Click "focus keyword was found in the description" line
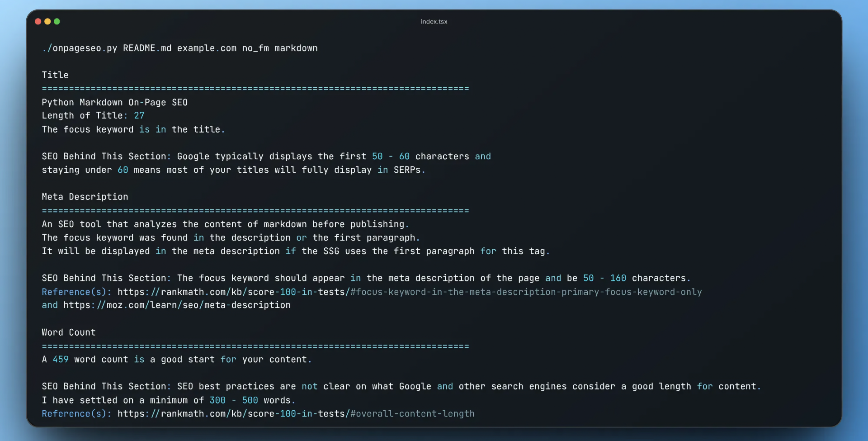 (231, 238)
